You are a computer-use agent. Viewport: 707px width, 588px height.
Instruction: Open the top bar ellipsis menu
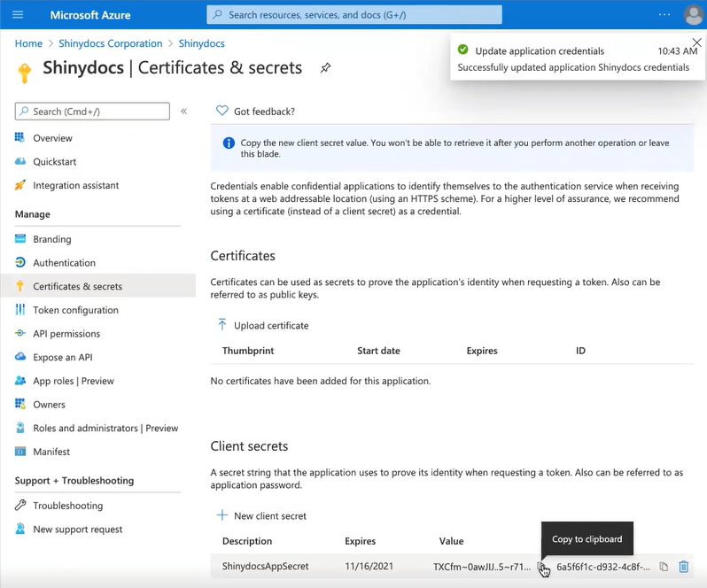click(x=664, y=15)
